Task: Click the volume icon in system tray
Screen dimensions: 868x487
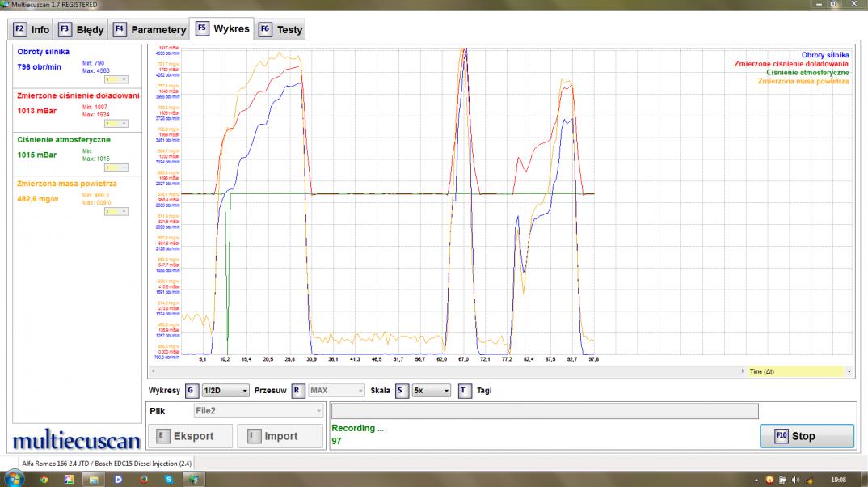Action: (x=796, y=479)
